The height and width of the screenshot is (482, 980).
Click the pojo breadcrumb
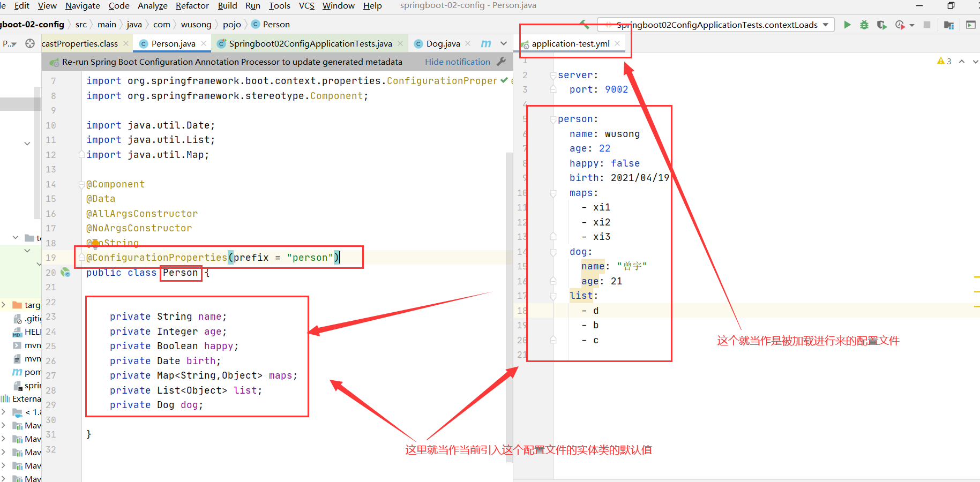click(x=232, y=24)
